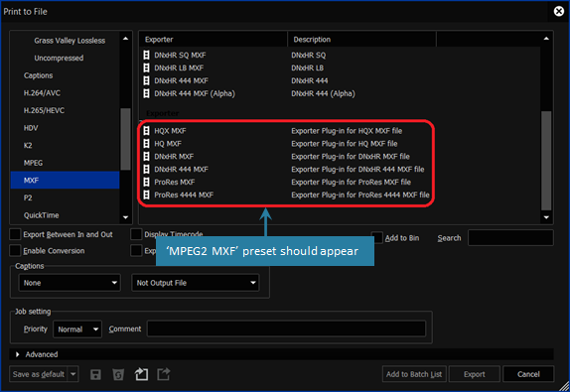Select MPEG category
570x392 pixels.
click(33, 163)
